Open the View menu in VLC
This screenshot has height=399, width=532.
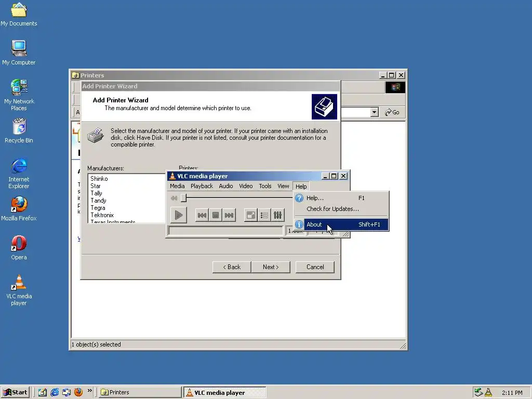[x=283, y=186]
